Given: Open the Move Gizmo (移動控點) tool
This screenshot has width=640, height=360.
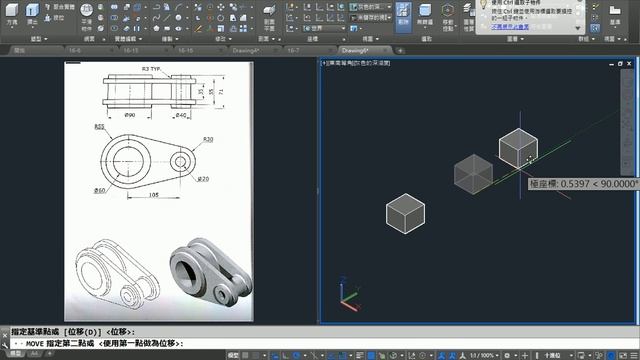Looking at the screenshot, I should 448,17.
